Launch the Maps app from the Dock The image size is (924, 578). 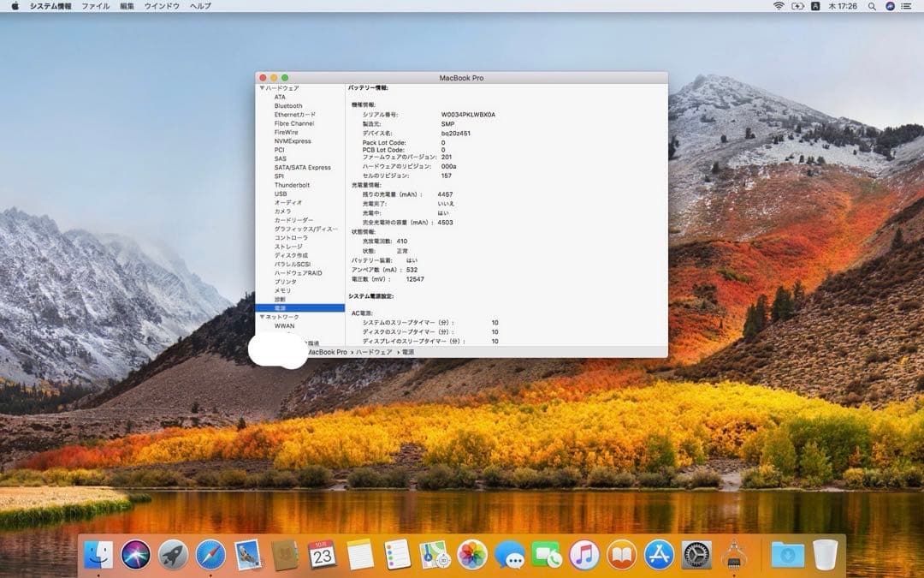click(433, 558)
